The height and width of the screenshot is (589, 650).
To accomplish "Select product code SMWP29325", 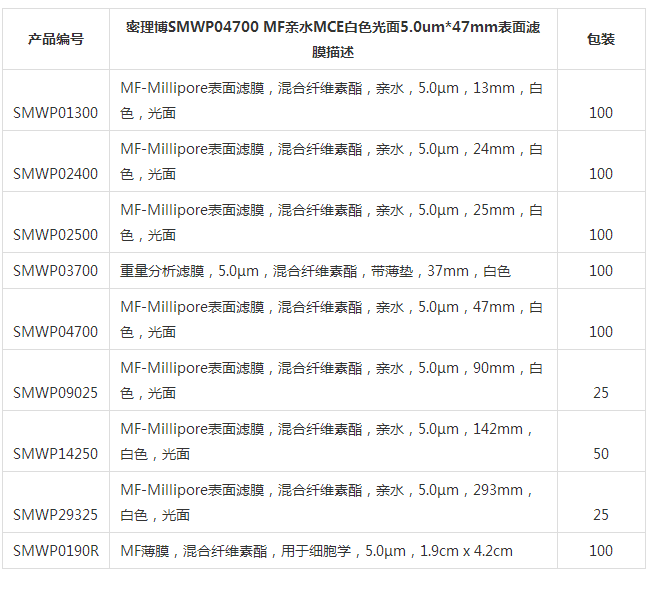I will click(56, 514).
